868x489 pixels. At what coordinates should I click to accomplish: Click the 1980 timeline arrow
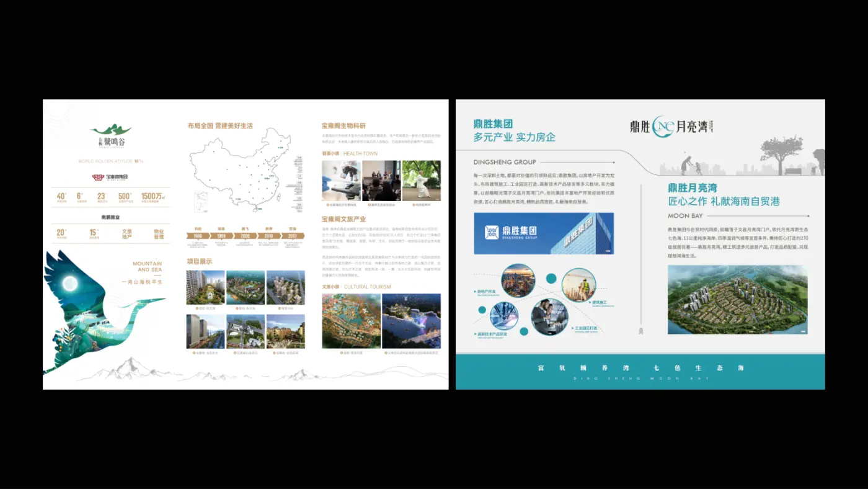point(198,236)
